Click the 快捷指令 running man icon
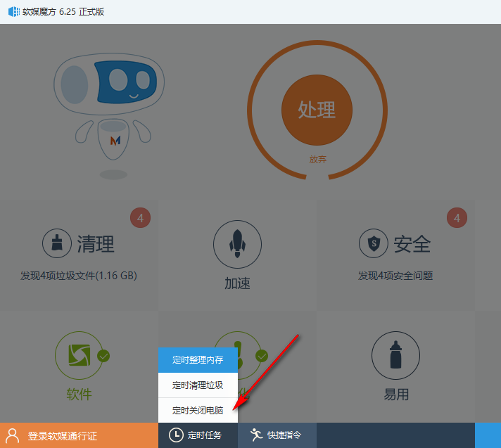The width and height of the screenshot is (501, 448). click(256, 435)
